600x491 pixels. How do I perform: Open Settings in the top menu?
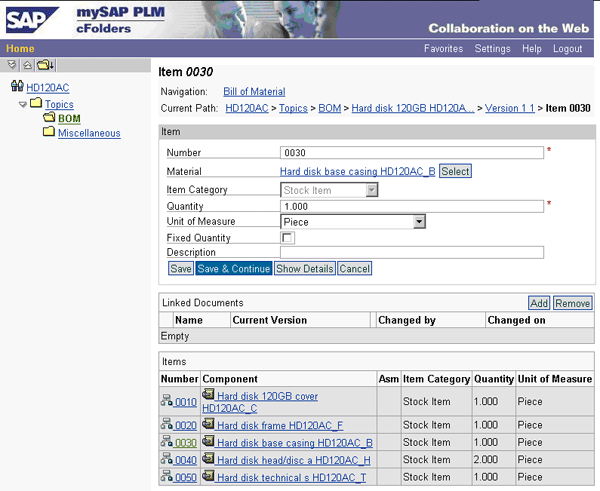[x=492, y=48]
